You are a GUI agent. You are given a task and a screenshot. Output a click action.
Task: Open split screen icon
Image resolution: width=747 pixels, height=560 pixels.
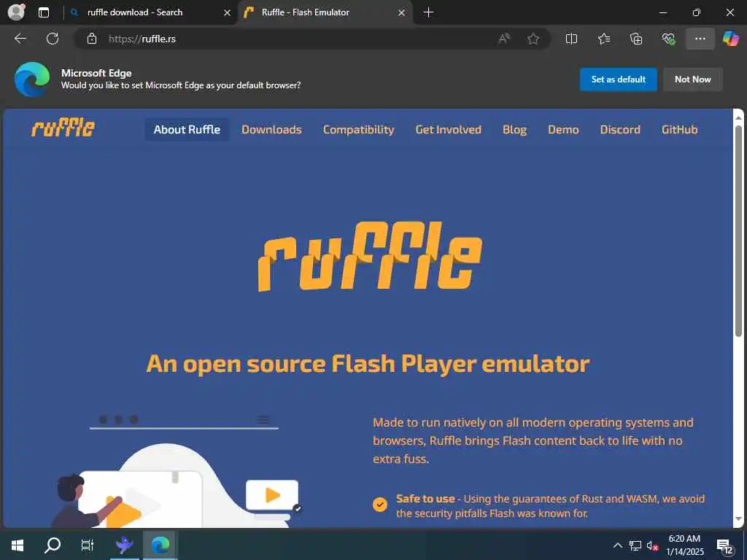pos(571,39)
